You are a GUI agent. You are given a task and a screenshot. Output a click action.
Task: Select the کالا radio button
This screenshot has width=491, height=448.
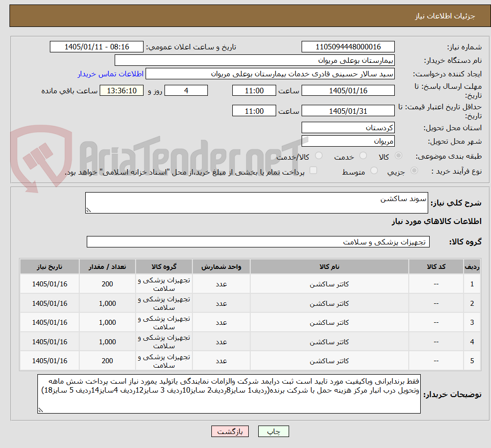398,156
